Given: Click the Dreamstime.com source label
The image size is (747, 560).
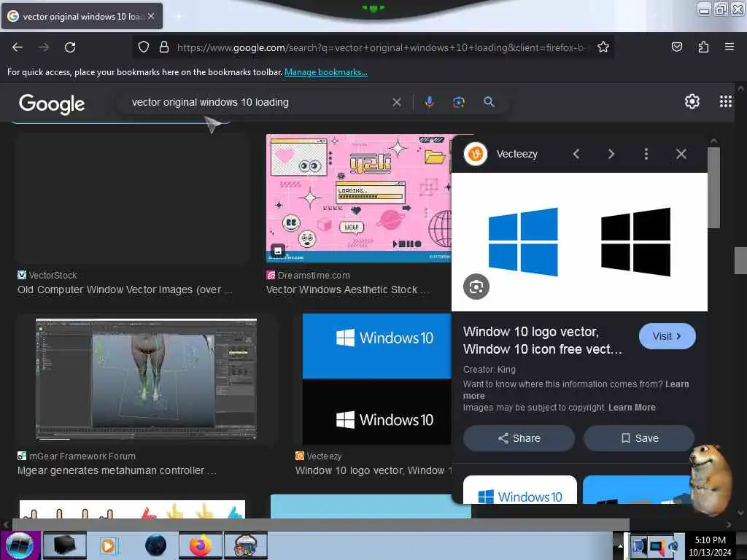Looking at the screenshot, I should (x=314, y=275).
